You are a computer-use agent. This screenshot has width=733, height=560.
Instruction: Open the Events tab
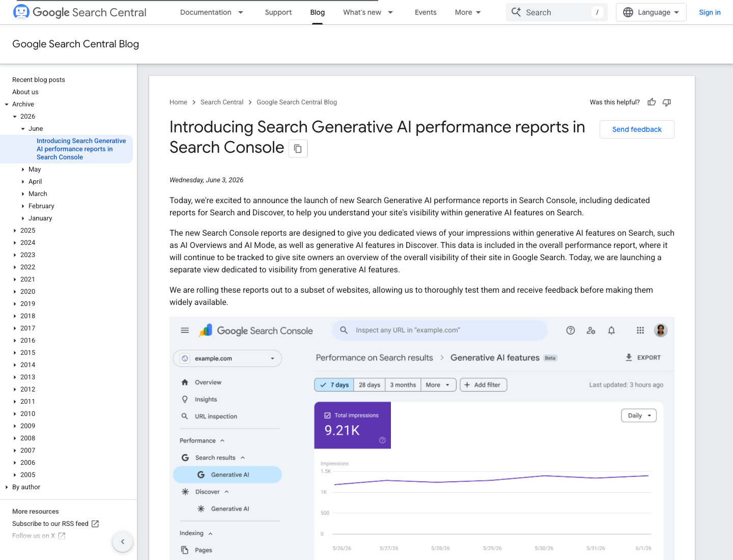click(x=426, y=12)
